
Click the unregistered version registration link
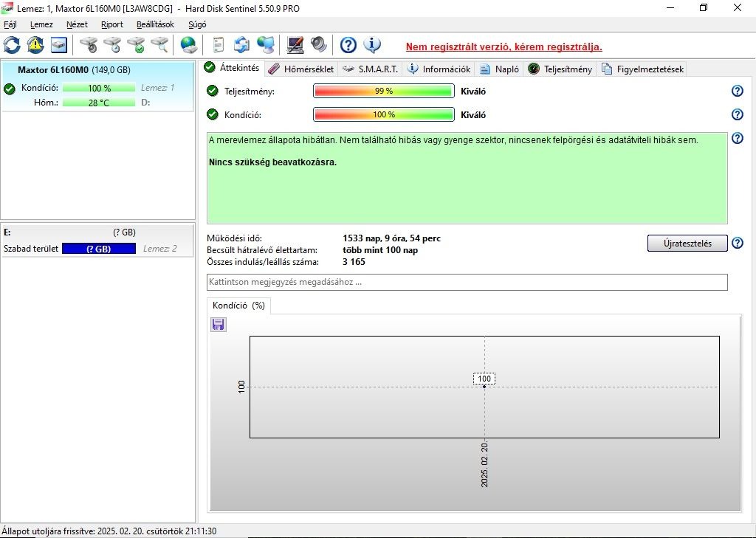[504, 47]
